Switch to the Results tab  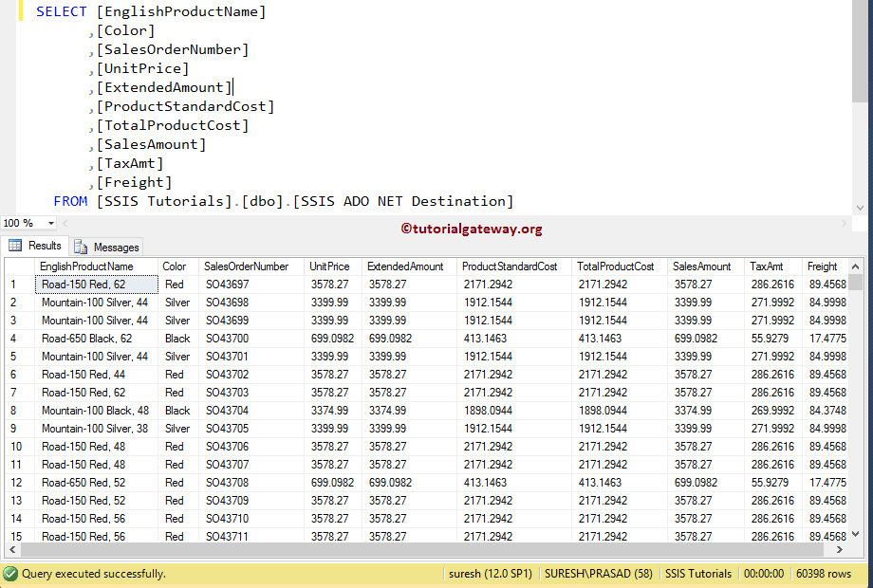click(x=34, y=246)
